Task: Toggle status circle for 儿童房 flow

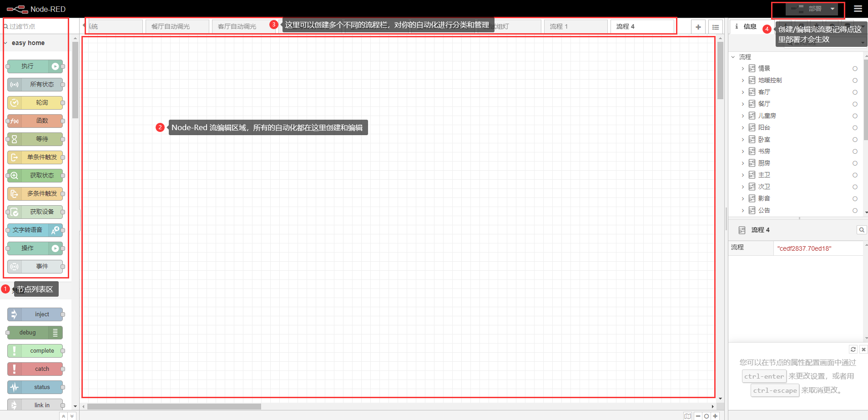Action: [x=855, y=116]
